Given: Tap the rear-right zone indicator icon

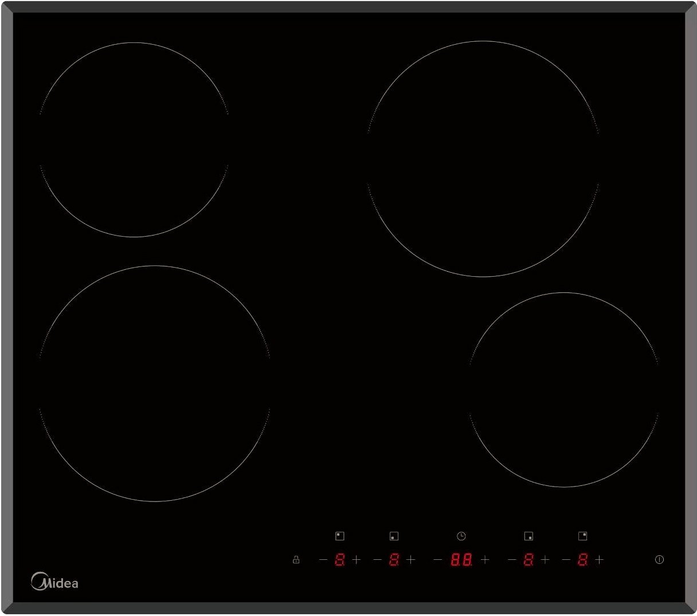Looking at the screenshot, I should click(582, 536).
